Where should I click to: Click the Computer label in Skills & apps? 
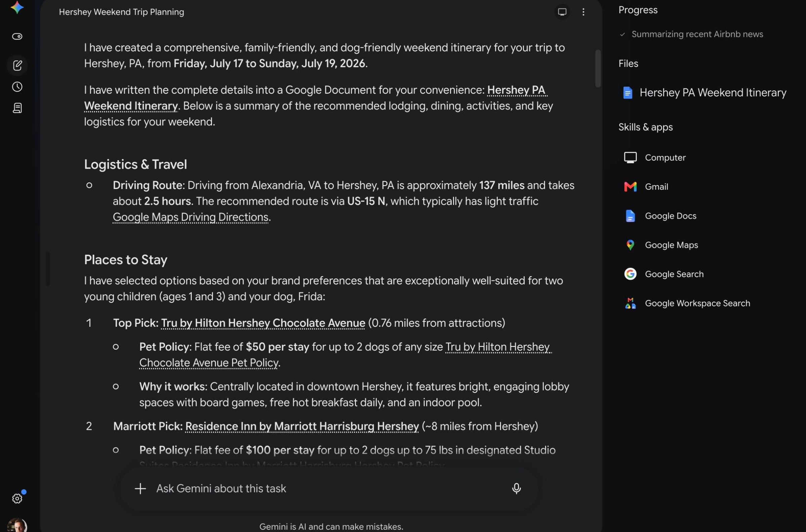[665, 158]
